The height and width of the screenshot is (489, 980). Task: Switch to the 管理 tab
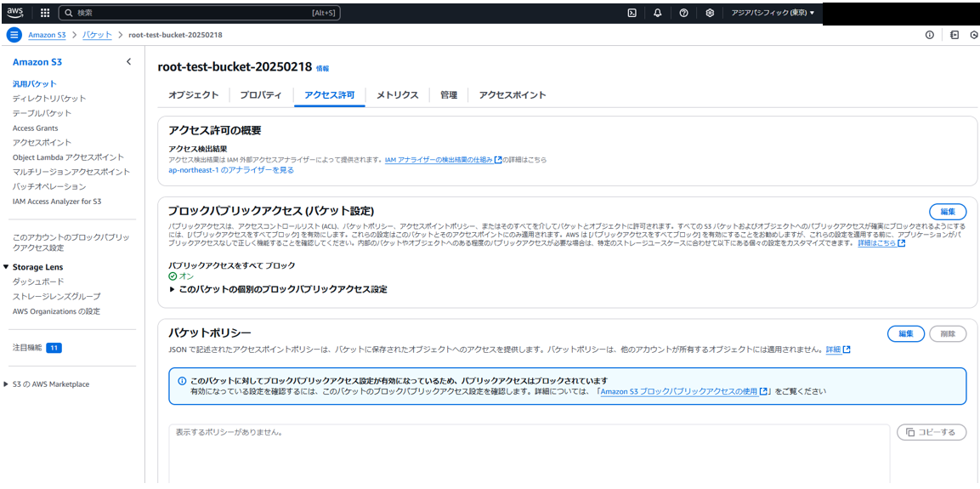449,95
